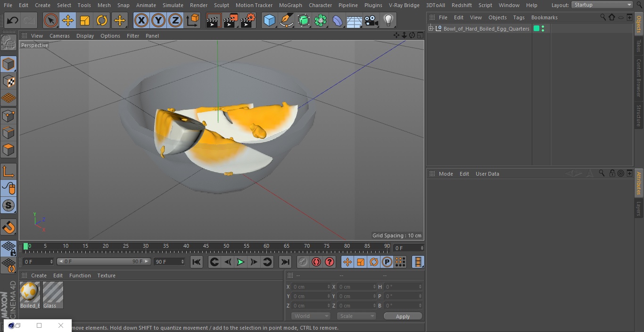The height and width of the screenshot is (332, 644).
Task: Go to the end of the animation
Action: click(285, 262)
